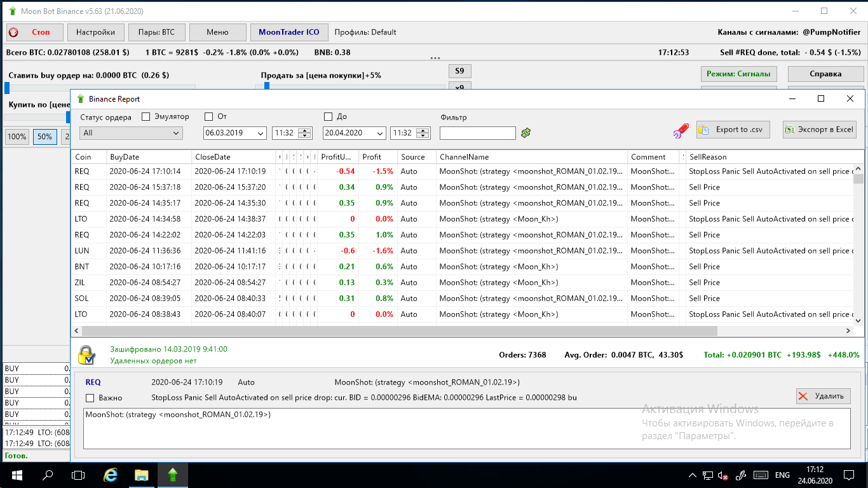
Task: Click the pen workspace tray icon
Action: [740, 475]
